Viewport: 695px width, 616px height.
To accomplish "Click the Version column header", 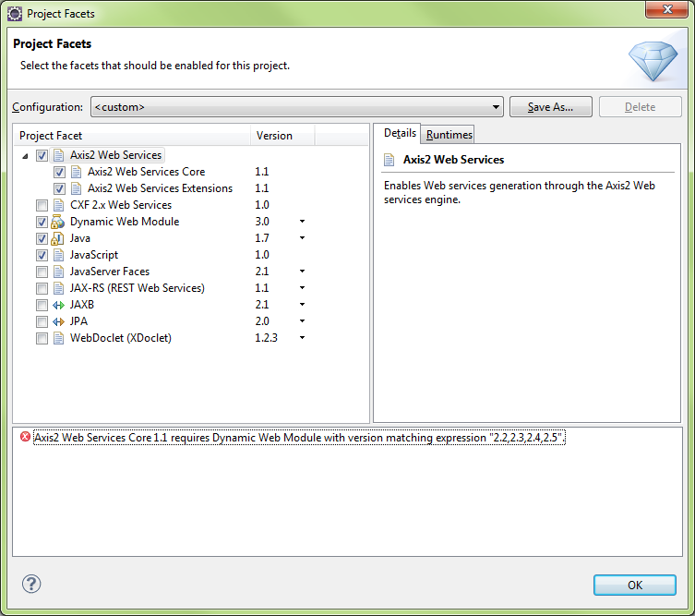I will pos(282,135).
